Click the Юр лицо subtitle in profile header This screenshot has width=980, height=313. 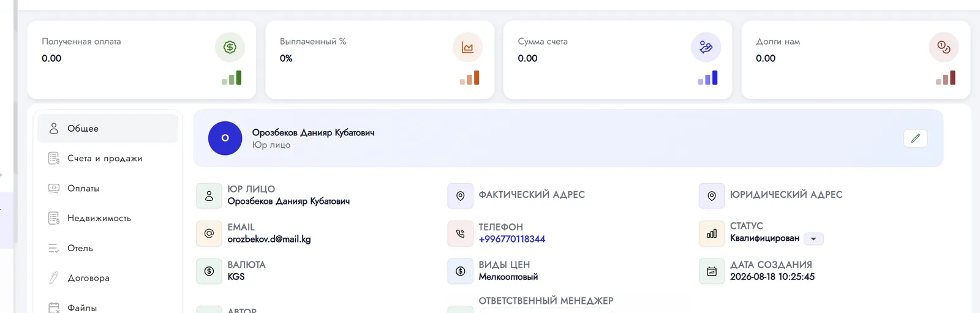(271, 145)
